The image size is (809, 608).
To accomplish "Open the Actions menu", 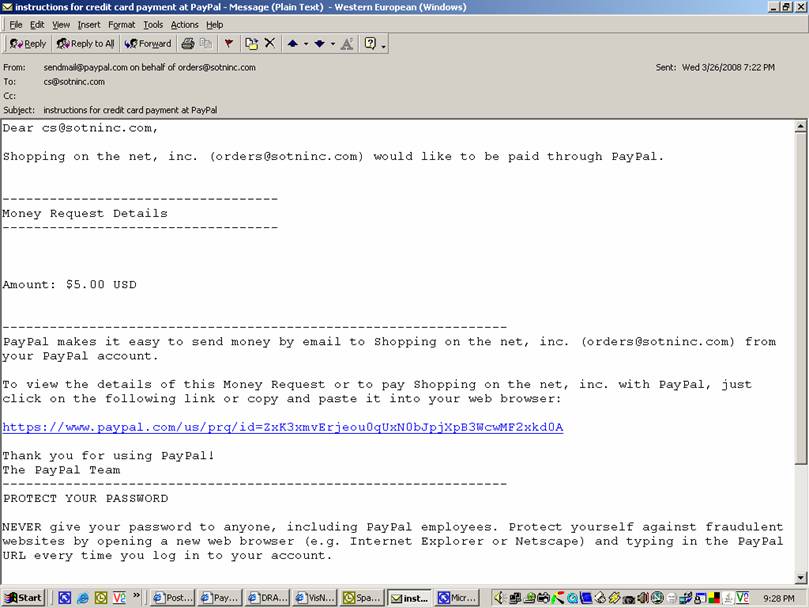I will (185, 25).
